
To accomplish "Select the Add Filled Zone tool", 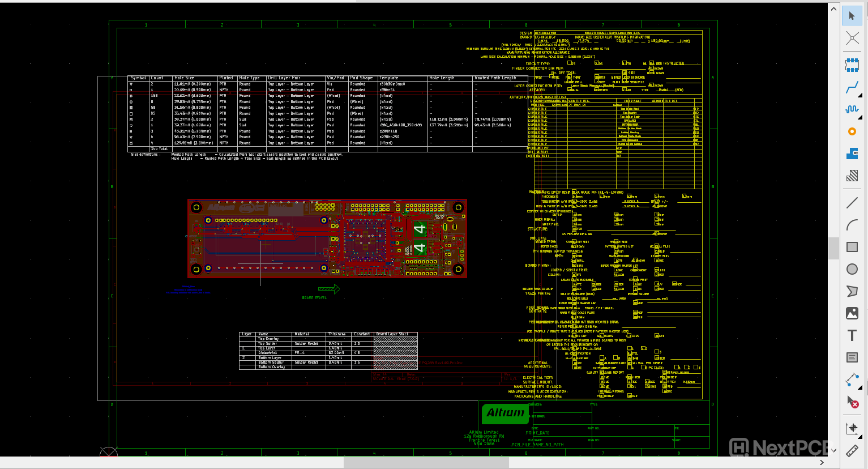I will [852, 154].
